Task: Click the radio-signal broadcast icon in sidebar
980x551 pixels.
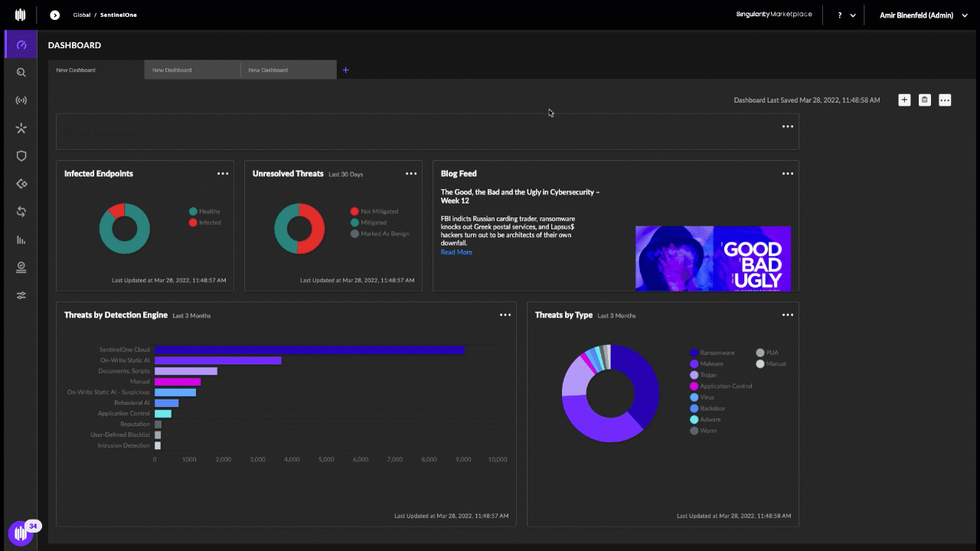Action: [x=21, y=100]
